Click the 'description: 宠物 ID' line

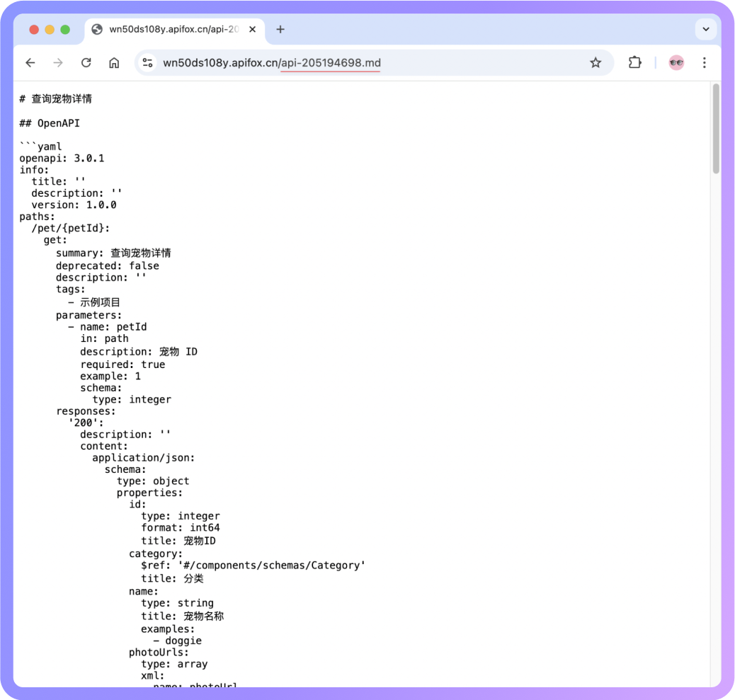pos(139,351)
